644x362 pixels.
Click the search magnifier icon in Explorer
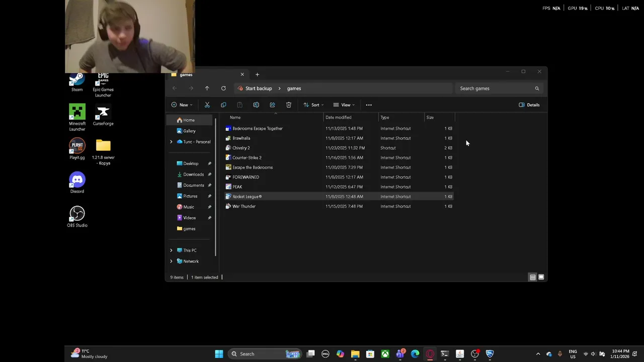537,88
